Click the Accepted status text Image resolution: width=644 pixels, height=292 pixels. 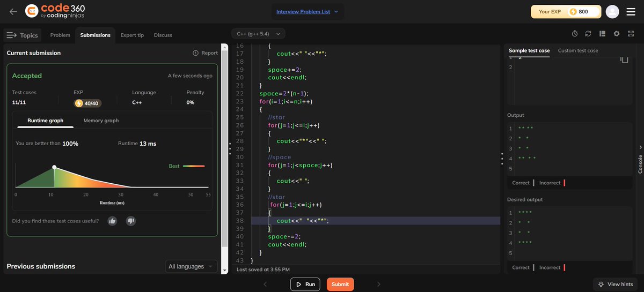click(27, 76)
